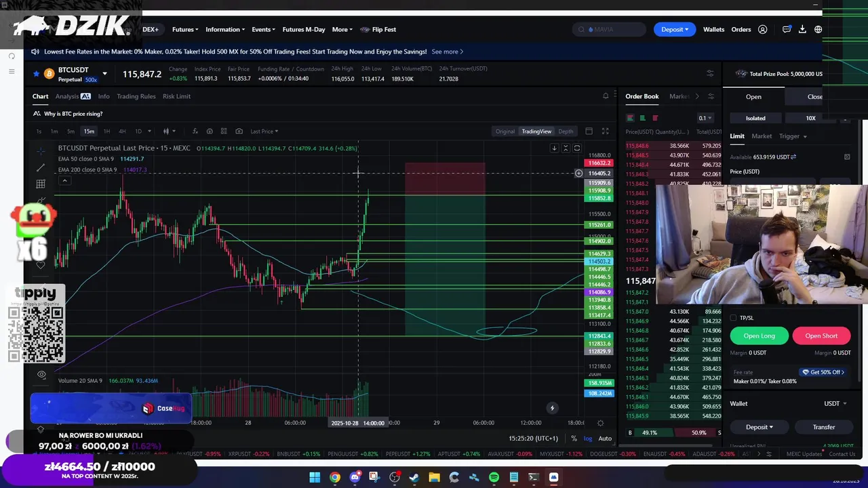Show only asks order book icon
The height and width of the screenshot is (488, 868).
click(654, 118)
